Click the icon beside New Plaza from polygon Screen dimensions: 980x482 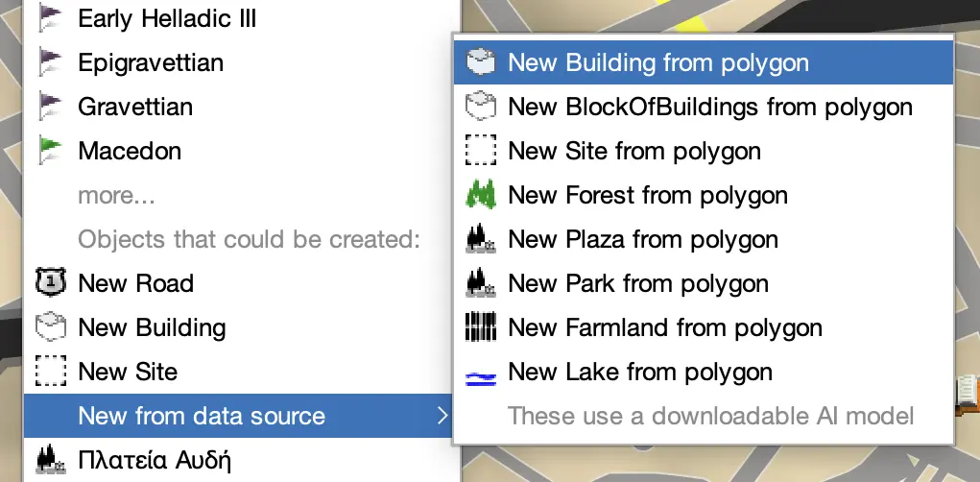click(x=480, y=240)
